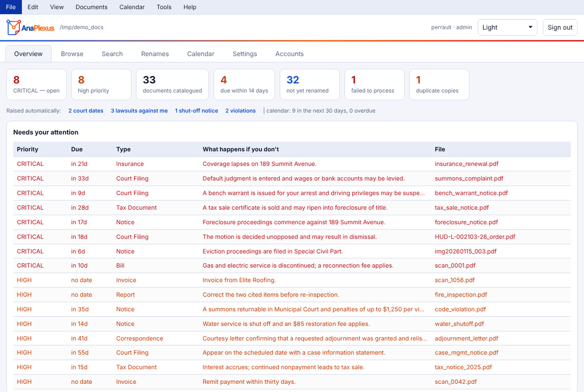This screenshot has height=392, width=584.
Task: Select the Overview tab
Action: tap(28, 54)
